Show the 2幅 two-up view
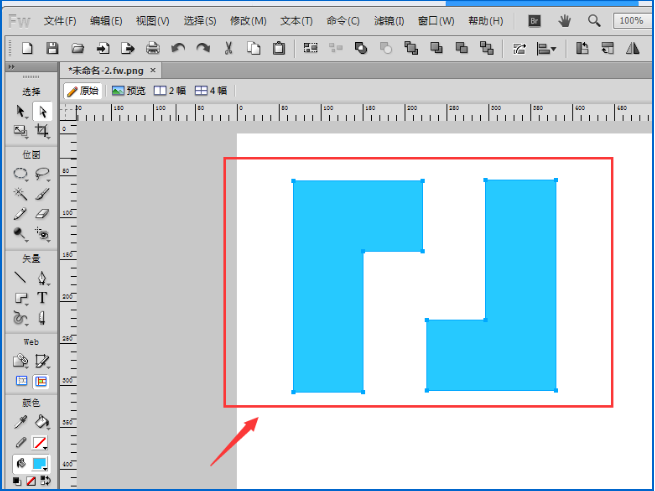 point(170,90)
